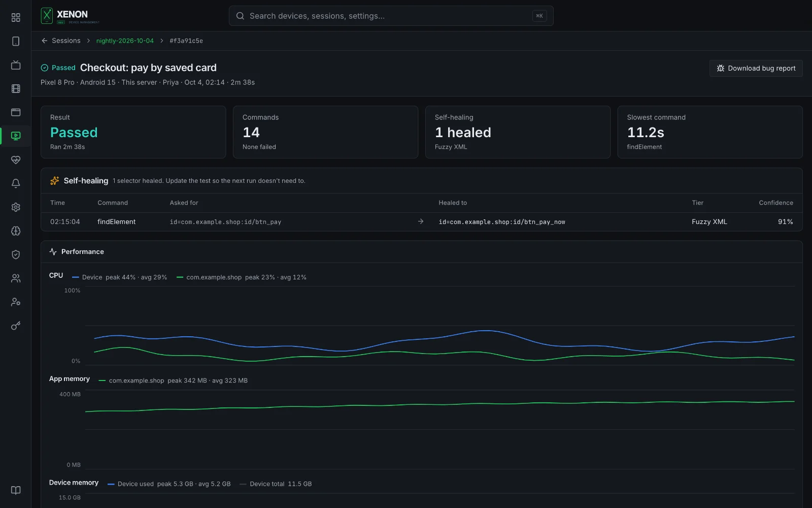This screenshot has height=508, width=812.
Task: Open the user settings icon in sidebar
Action: click(x=16, y=302)
